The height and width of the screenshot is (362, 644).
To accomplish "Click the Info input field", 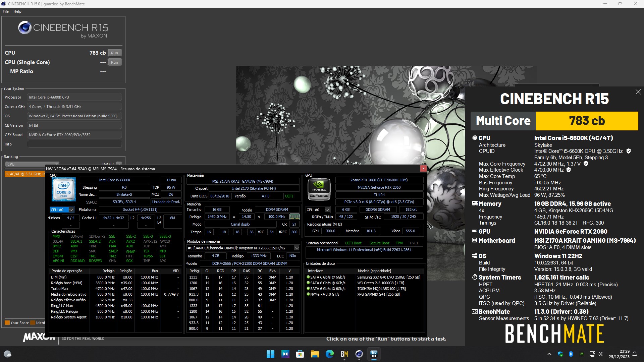I will (74, 144).
